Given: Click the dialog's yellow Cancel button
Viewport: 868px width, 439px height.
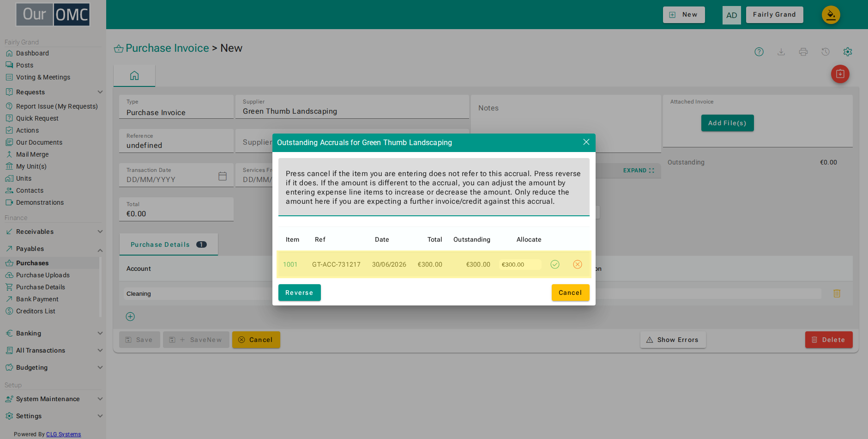Looking at the screenshot, I should (x=570, y=293).
